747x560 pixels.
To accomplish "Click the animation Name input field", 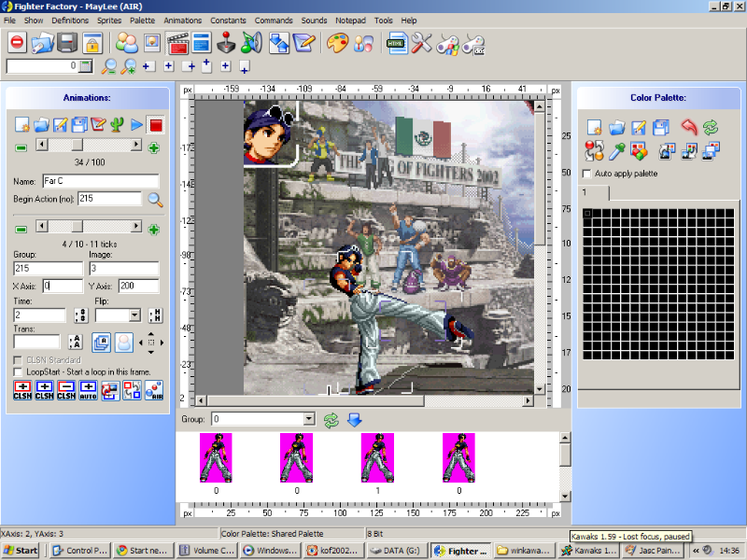I will (100, 181).
